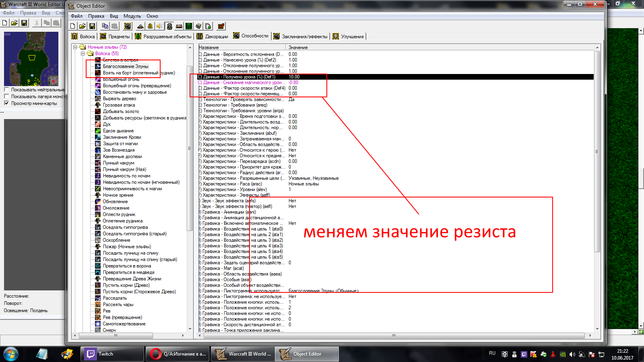Open the Sound Editor speaker icon
This screenshot has width=644, height=362.
pyautogui.click(x=160, y=26)
